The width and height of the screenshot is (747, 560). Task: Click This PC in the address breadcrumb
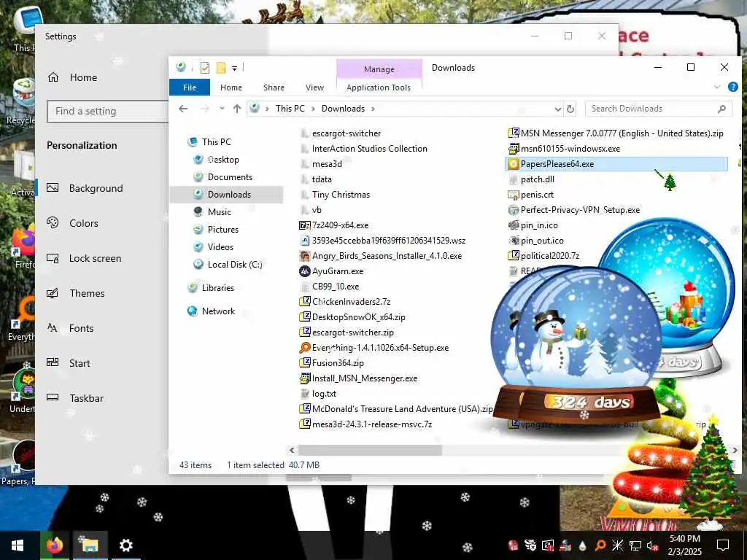coord(290,109)
